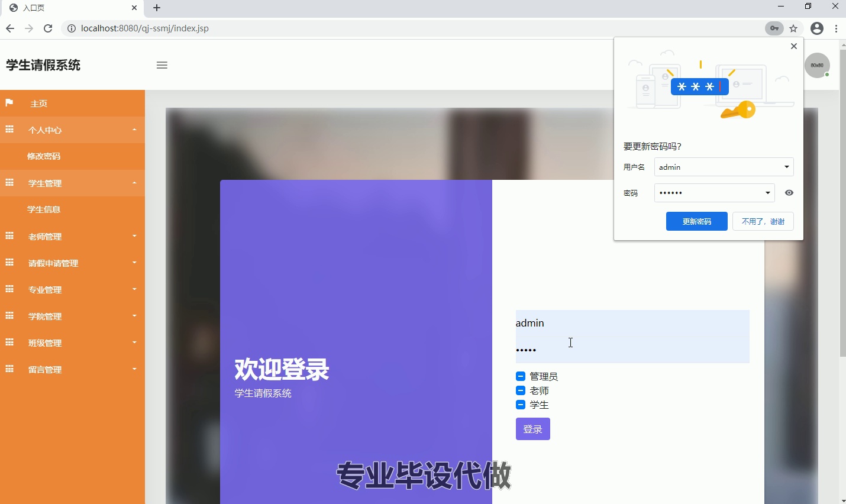The width and height of the screenshot is (846, 504).
Task: Click the grid icon beside 老师管理
Action: (9, 236)
